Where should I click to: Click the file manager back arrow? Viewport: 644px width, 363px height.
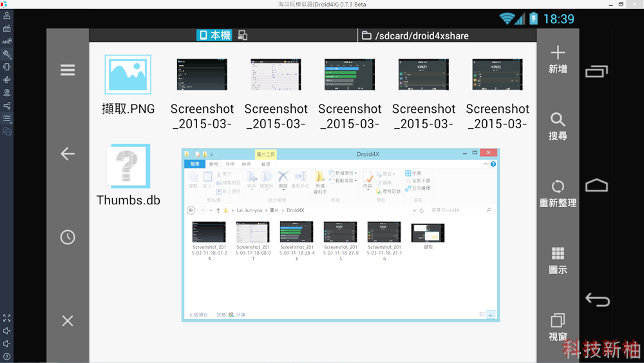click(x=68, y=153)
